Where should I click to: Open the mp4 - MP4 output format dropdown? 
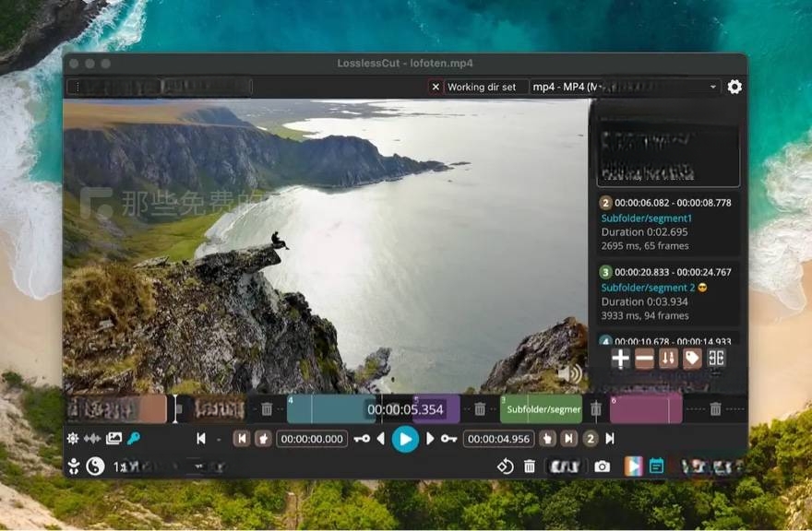pos(627,87)
